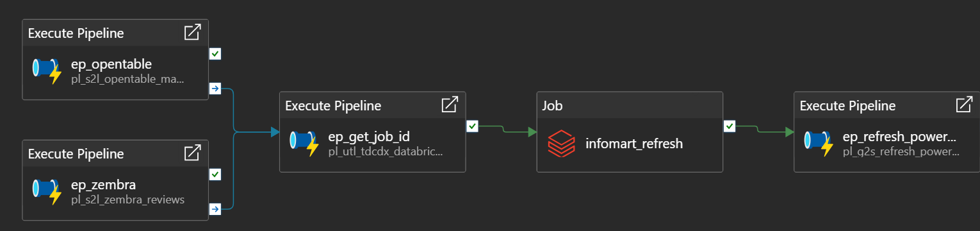Screen dimensions: 980x231
Task: Open ep_get_job_id pipeline via external link icon
Action: point(450,105)
